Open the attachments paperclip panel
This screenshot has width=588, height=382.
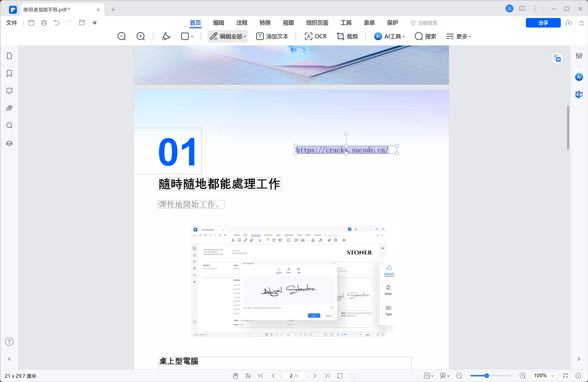click(x=9, y=108)
